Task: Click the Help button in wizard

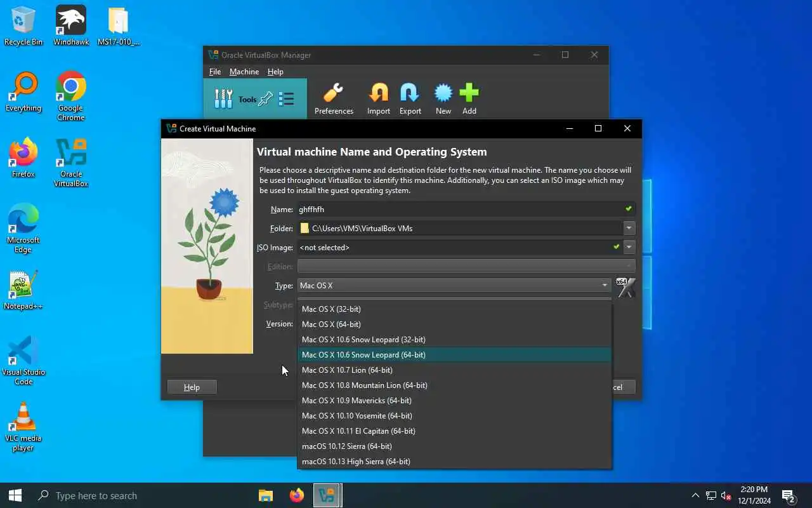Action: (192, 387)
